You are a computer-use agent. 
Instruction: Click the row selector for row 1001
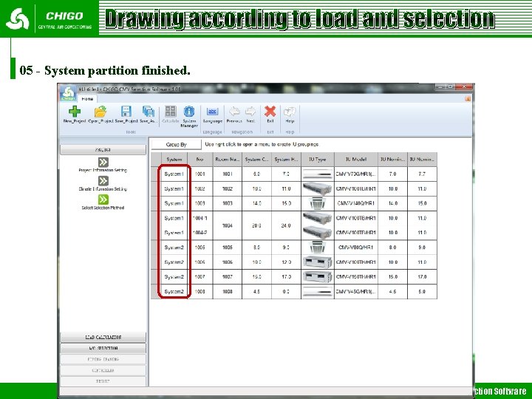click(x=156, y=174)
